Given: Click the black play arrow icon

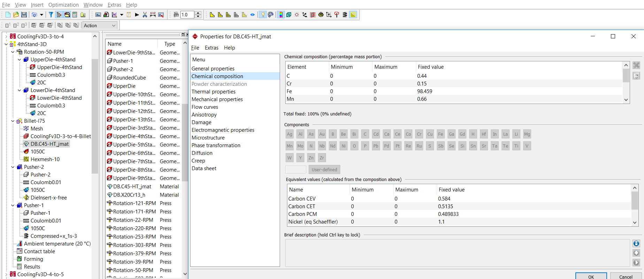Looking at the screenshot, I should 137,15.
